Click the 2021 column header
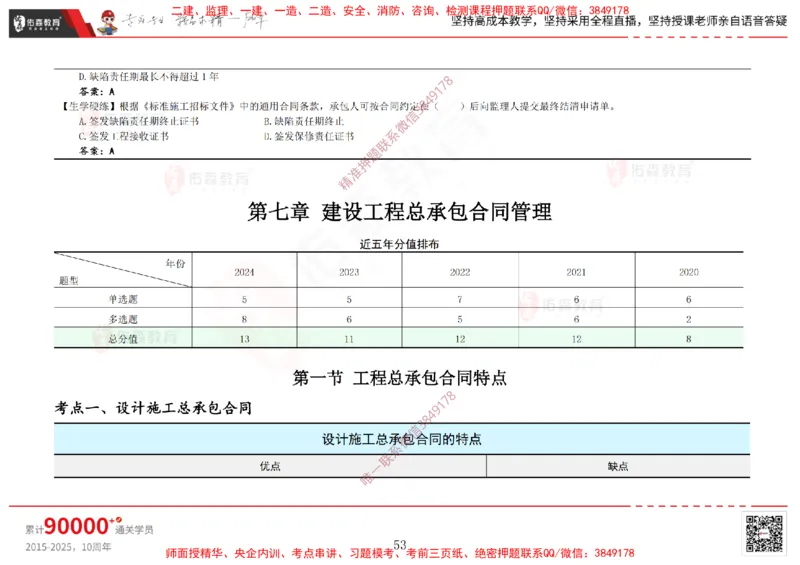 tap(576, 272)
